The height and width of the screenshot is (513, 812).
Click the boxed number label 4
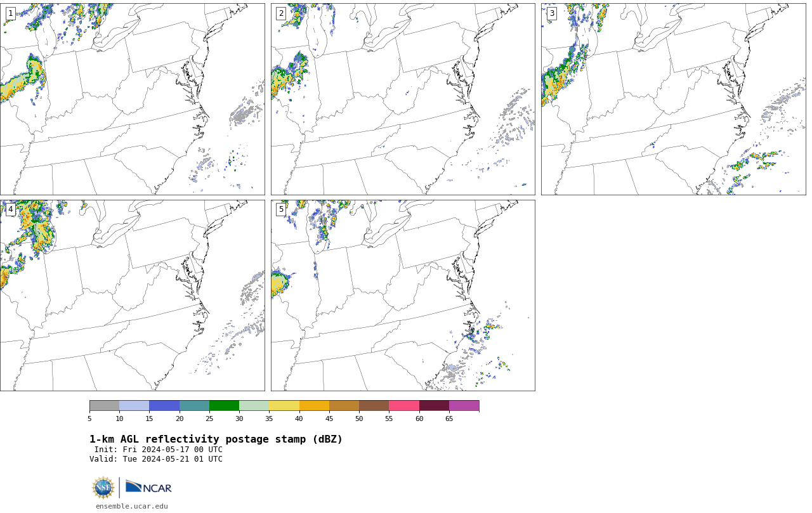[x=10, y=209]
